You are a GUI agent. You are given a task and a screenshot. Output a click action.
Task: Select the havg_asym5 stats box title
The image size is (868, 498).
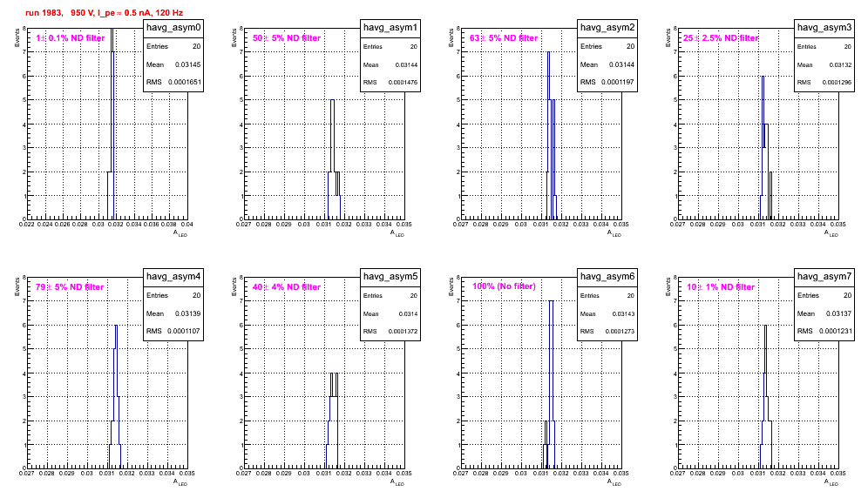click(390, 276)
